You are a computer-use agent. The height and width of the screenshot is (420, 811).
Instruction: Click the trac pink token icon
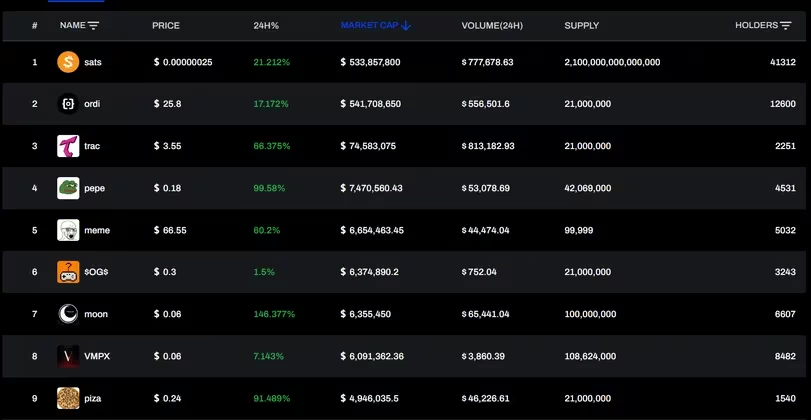point(68,146)
